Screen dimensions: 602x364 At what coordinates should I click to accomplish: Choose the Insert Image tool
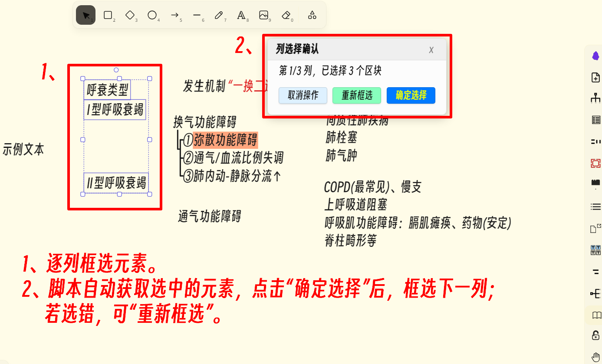pyautogui.click(x=263, y=15)
